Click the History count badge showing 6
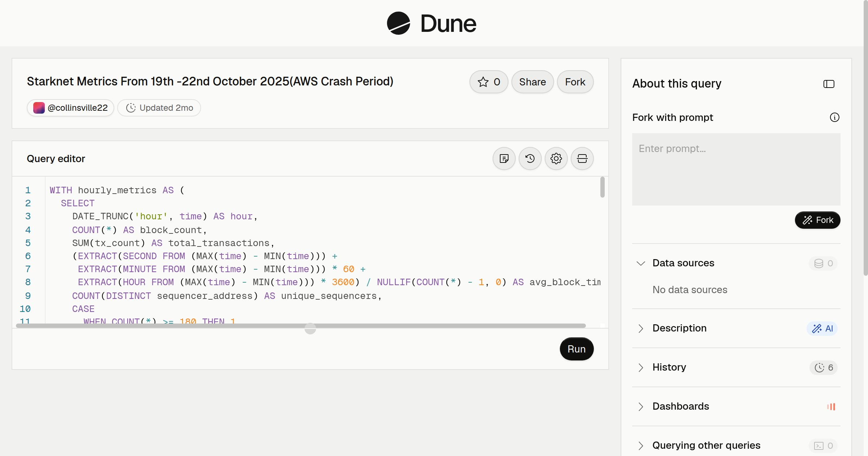 (x=824, y=367)
